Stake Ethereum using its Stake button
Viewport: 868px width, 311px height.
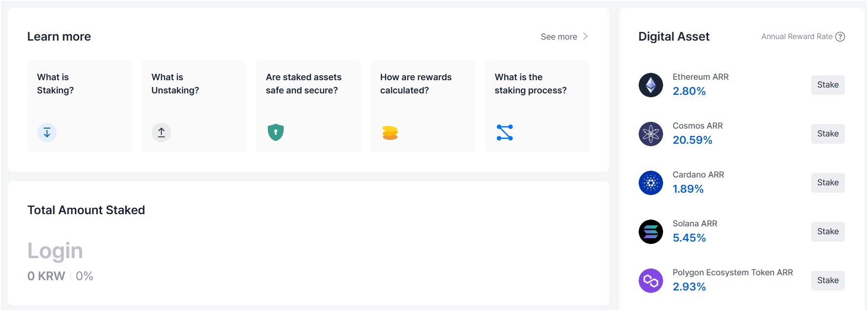click(827, 85)
